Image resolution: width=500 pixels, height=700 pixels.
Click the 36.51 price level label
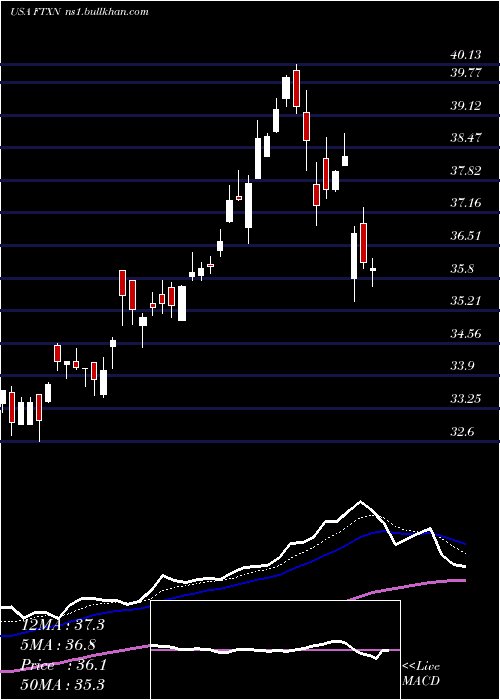click(x=466, y=236)
